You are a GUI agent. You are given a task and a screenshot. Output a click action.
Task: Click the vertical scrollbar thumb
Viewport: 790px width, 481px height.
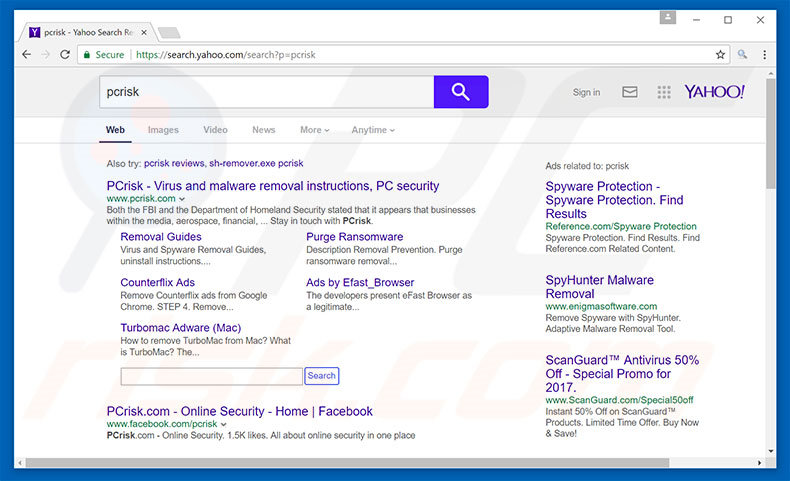pyautogui.click(x=771, y=133)
